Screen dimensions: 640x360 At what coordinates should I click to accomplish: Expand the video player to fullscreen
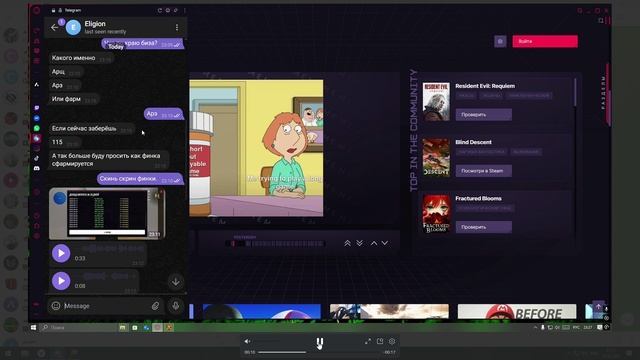coord(368,341)
